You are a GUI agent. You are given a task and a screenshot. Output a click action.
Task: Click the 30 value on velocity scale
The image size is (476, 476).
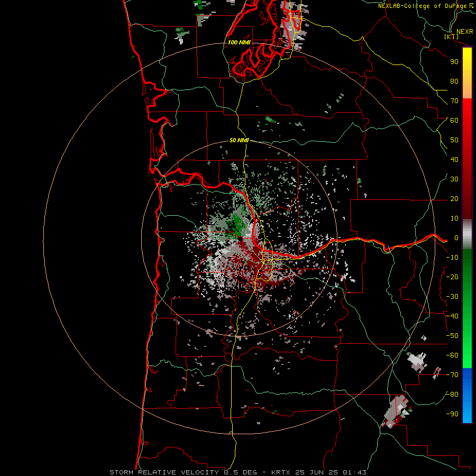[x=454, y=179]
